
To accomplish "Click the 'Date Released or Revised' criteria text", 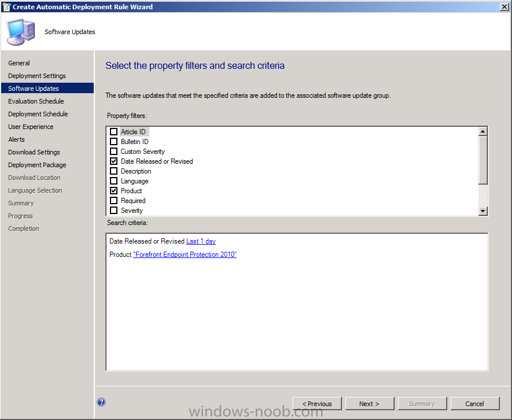I will (x=147, y=241).
